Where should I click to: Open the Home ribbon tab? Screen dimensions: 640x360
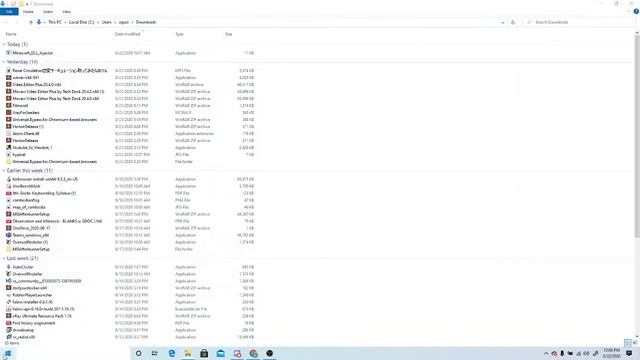point(28,12)
